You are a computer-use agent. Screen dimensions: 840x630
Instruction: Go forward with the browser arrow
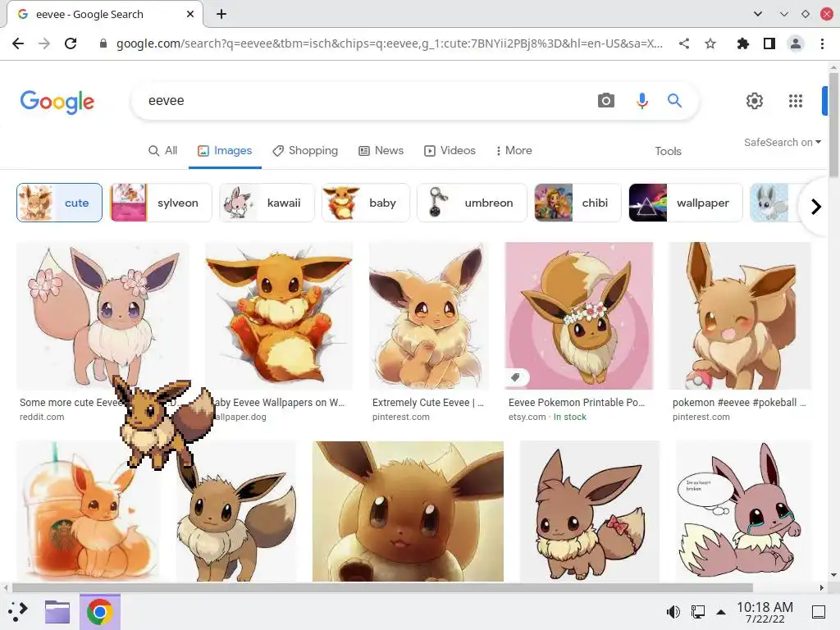tap(44, 43)
